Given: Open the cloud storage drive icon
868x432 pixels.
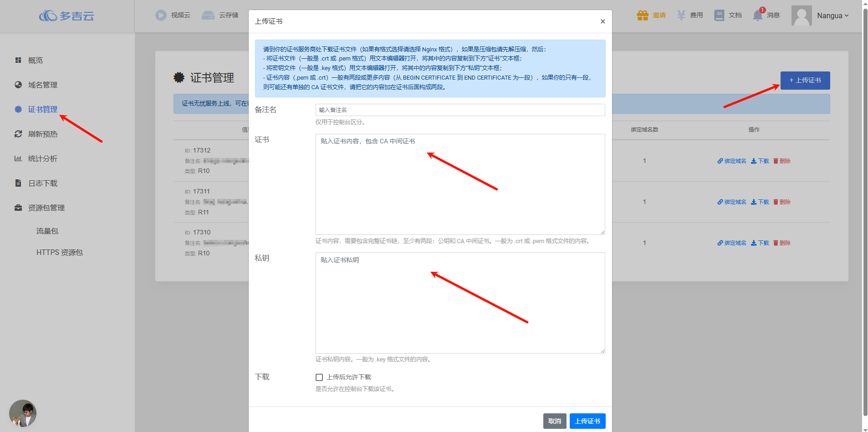Looking at the screenshot, I should click(208, 15).
